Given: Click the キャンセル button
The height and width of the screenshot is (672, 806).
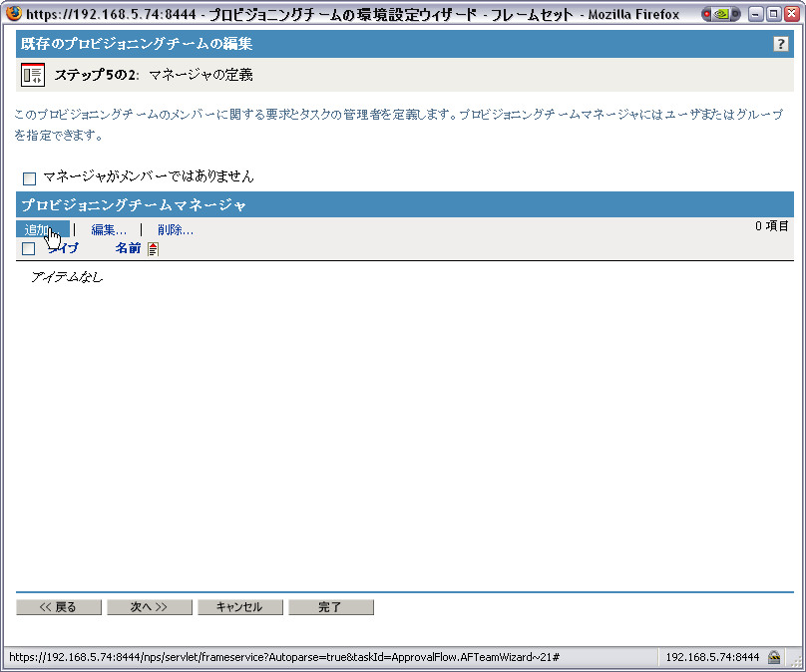Looking at the screenshot, I should pos(240,607).
